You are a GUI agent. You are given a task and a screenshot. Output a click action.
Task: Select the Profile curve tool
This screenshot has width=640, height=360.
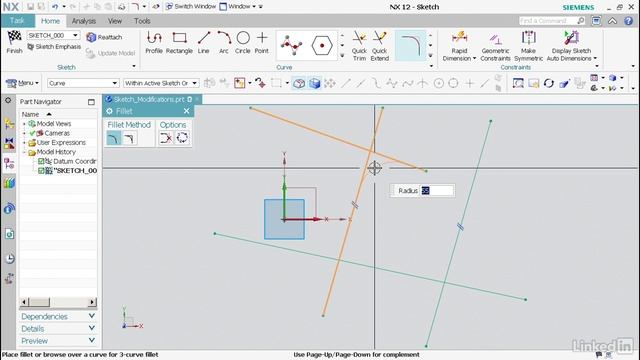[x=154, y=42]
